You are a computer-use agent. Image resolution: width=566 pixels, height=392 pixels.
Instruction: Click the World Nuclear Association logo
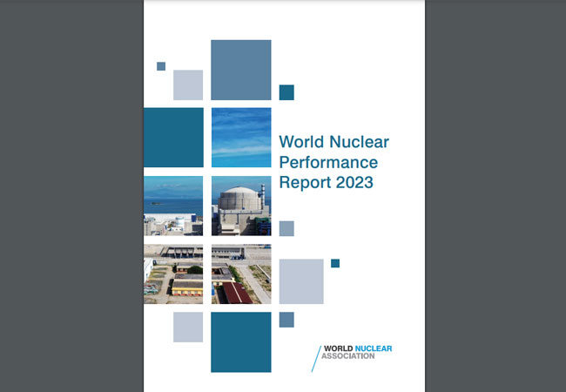(352, 358)
